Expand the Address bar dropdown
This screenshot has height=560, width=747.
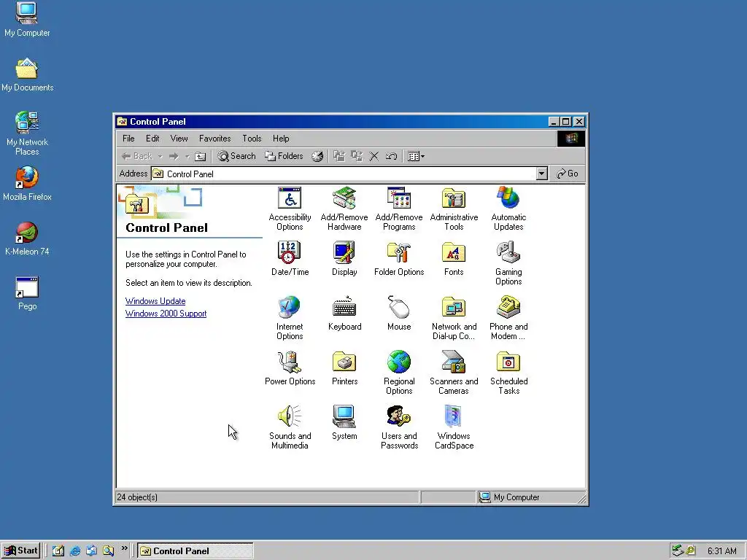pos(542,174)
